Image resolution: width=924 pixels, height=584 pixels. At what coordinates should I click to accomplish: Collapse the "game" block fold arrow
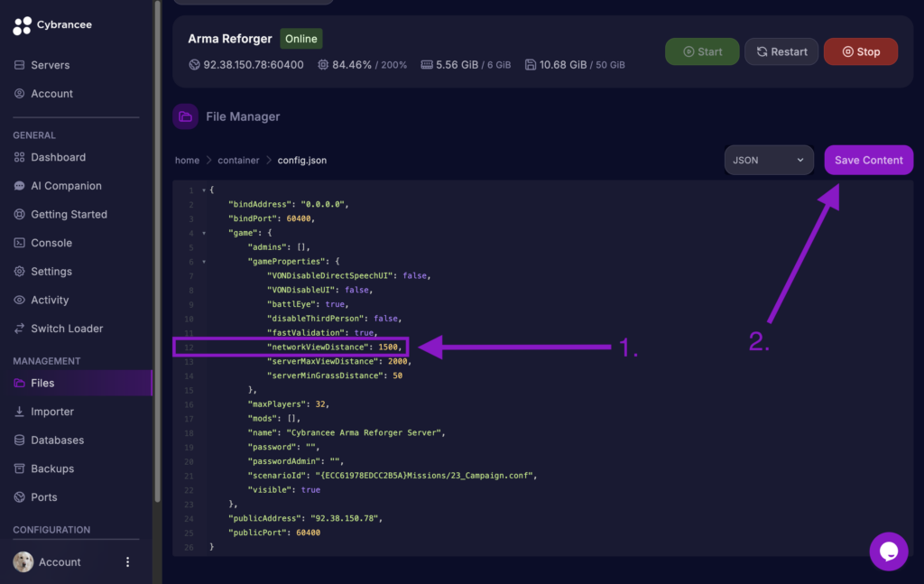[204, 234]
